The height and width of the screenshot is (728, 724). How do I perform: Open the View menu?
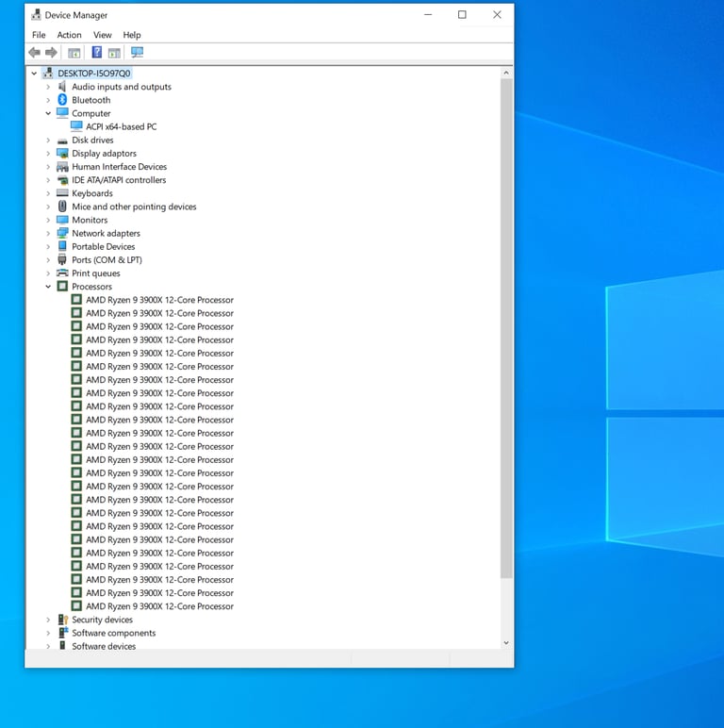pyautogui.click(x=102, y=35)
